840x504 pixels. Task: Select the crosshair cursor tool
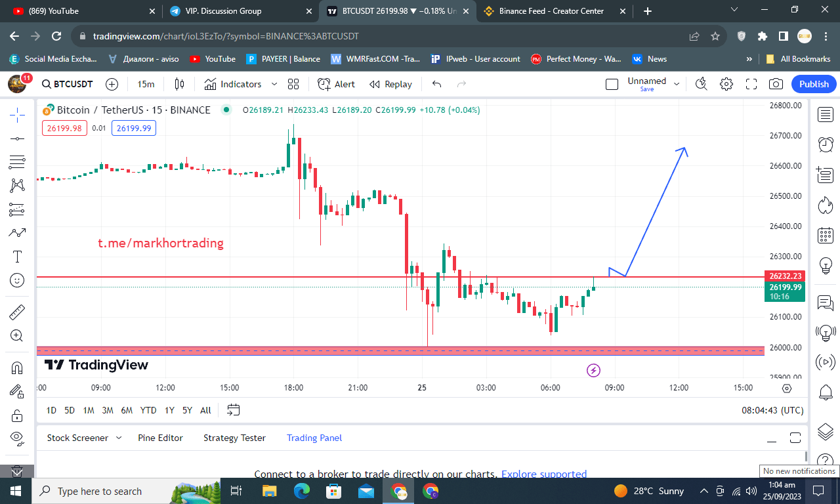tap(17, 115)
